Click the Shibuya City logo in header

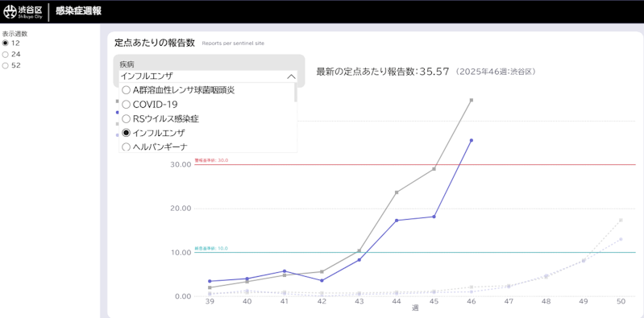tap(23, 12)
